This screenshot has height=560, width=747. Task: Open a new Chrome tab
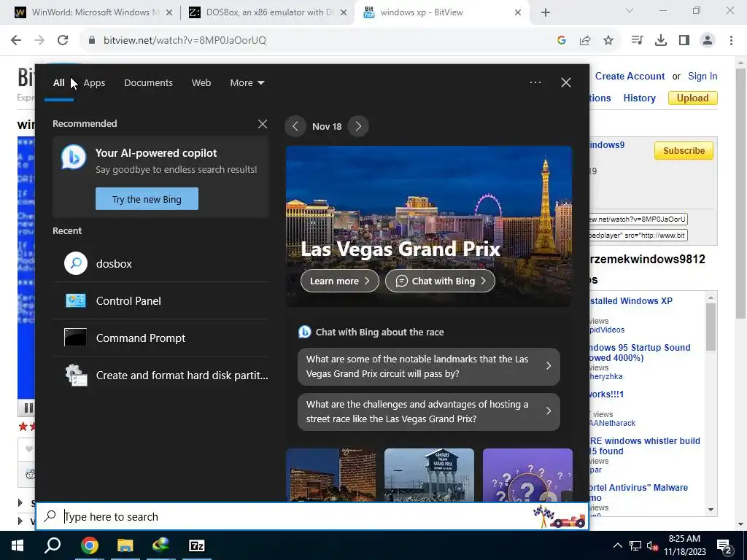546,13
